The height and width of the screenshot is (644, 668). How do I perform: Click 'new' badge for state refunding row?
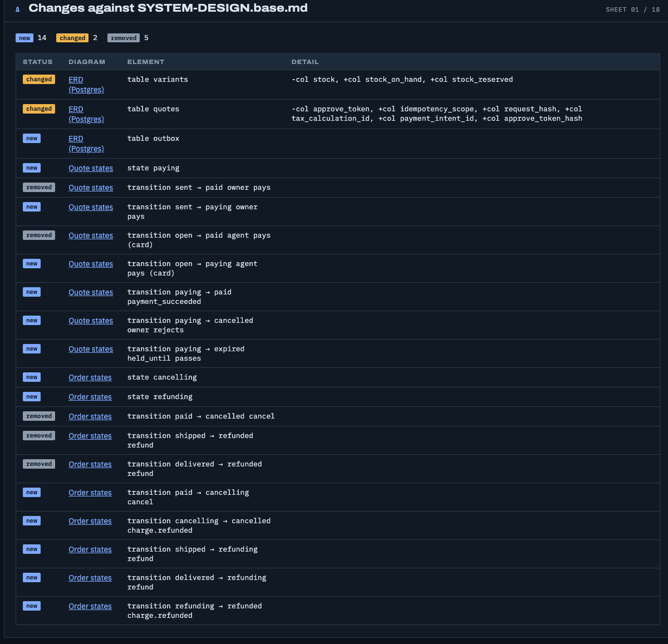tap(32, 397)
